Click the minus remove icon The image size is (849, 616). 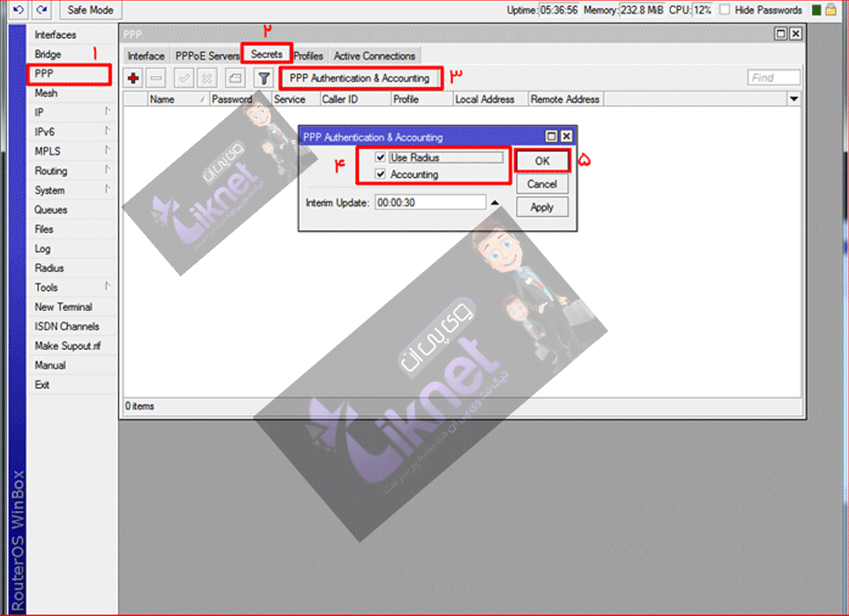[x=156, y=78]
